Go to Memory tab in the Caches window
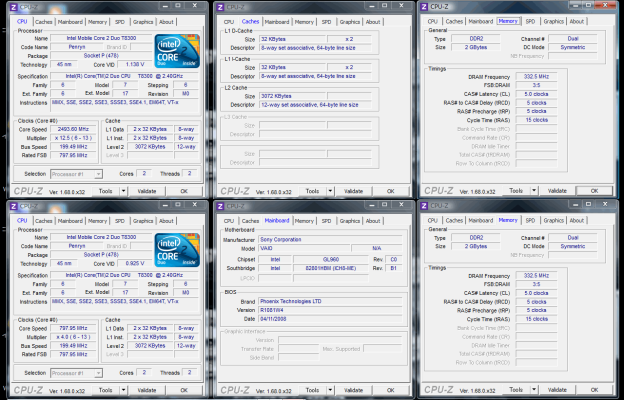The height and width of the screenshot is (400, 624). (x=303, y=21)
